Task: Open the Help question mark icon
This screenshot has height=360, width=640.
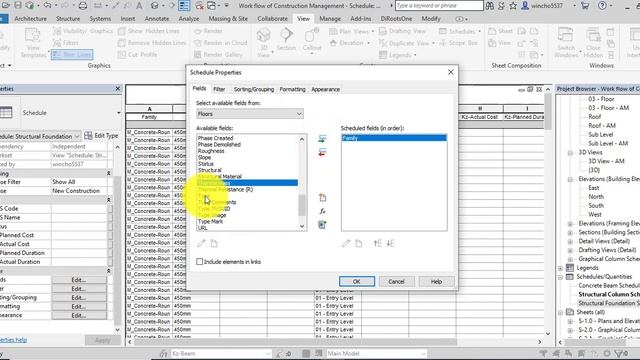Action: pyautogui.click(x=602, y=6)
